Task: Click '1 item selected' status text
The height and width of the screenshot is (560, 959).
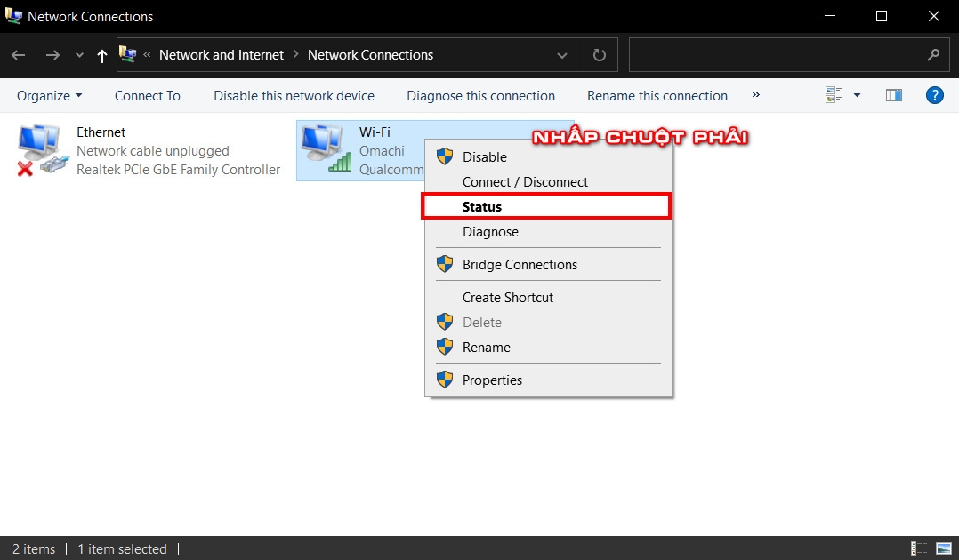Action: [123, 549]
